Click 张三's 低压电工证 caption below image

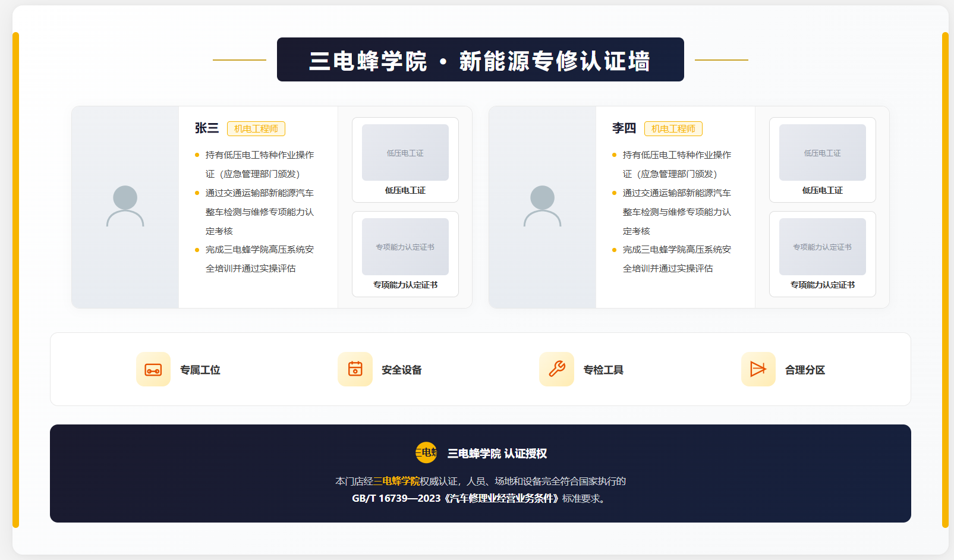tap(405, 190)
